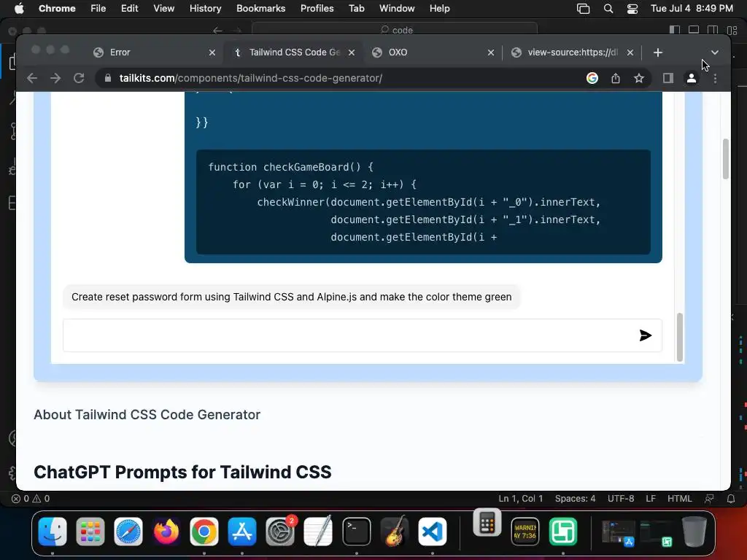Open the Profiles menu

317,9
